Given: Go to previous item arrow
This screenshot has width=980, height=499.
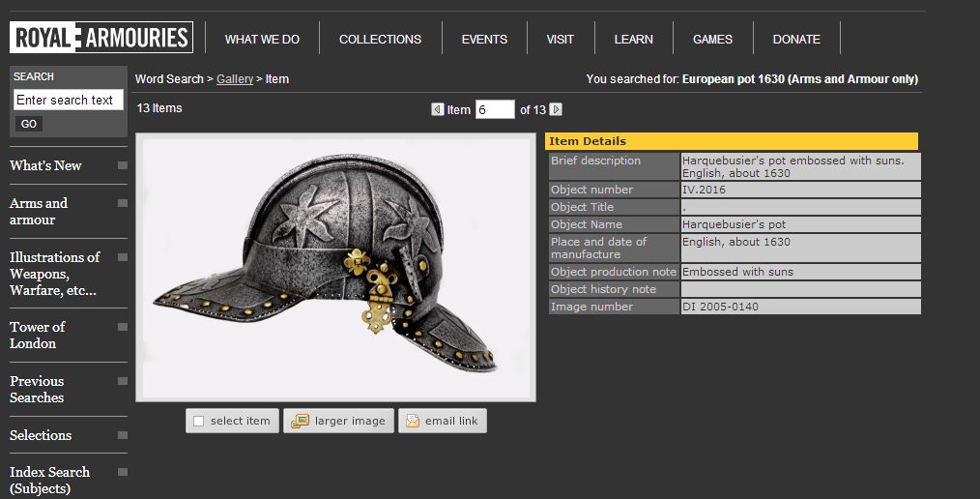Looking at the screenshot, I should [x=438, y=109].
